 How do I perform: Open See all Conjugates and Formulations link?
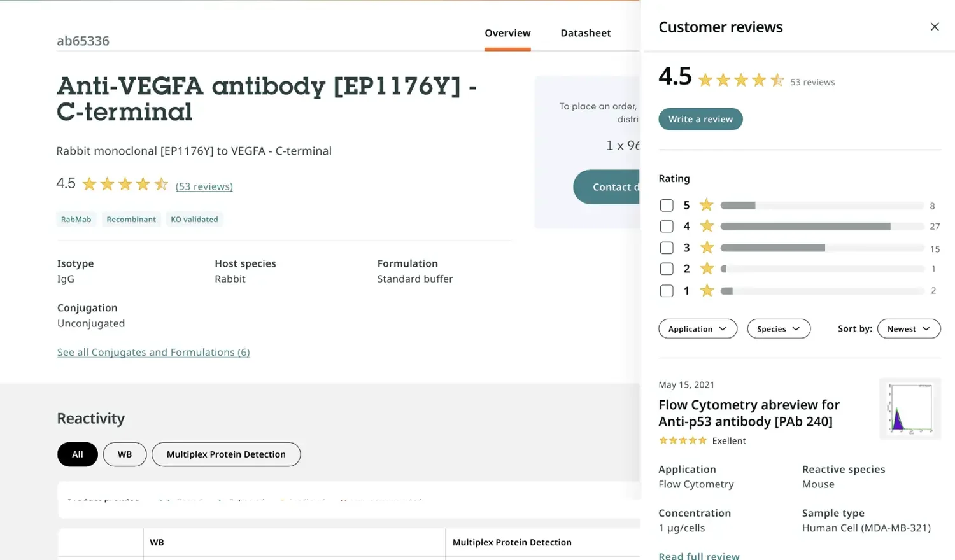point(153,353)
